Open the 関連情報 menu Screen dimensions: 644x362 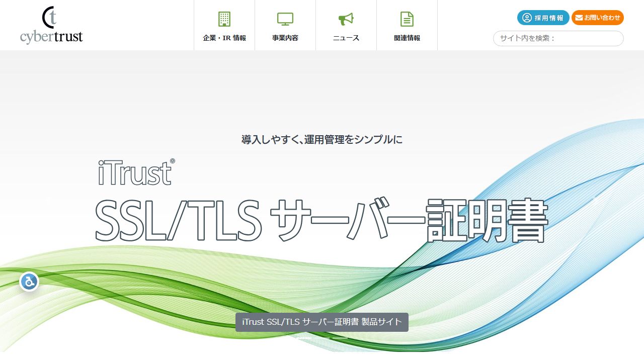407,25
